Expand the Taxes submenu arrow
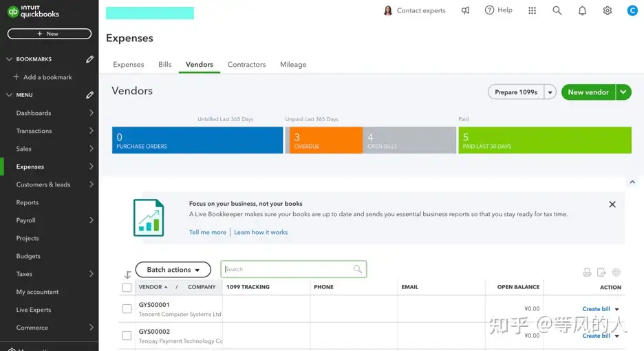The image size is (644, 351). pyautogui.click(x=92, y=274)
